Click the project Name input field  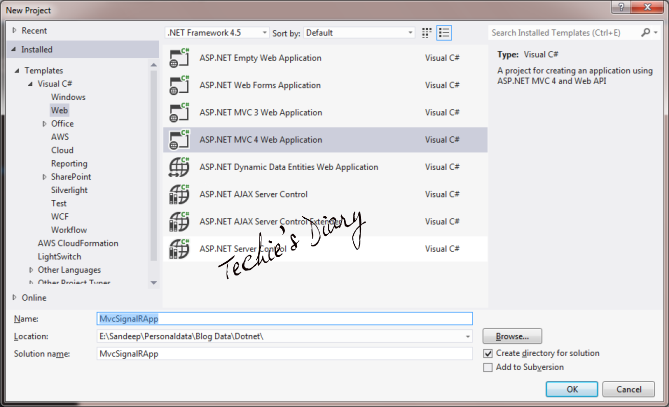285,319
